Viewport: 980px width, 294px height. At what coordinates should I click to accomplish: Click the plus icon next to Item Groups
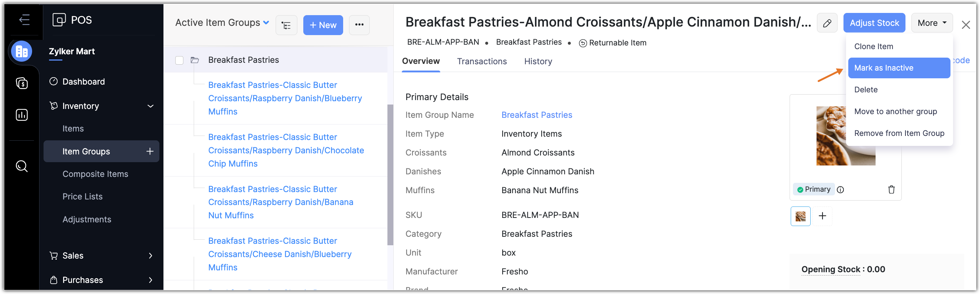pos(150,151)
